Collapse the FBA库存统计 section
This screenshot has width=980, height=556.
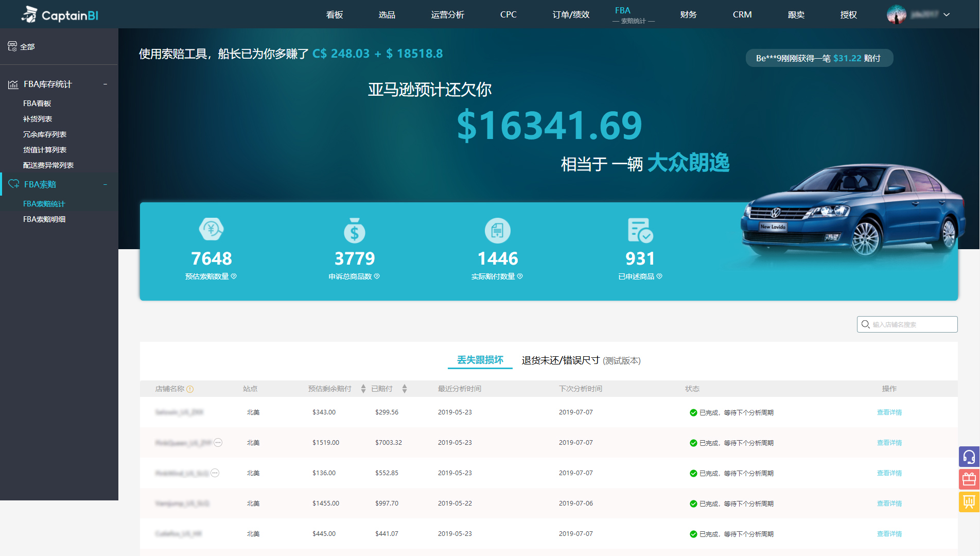(106, 84)
